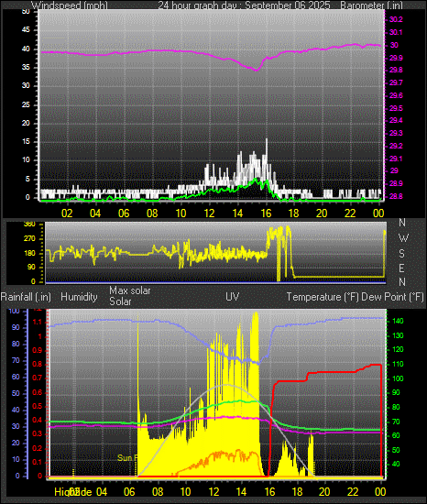427x504 pixels.
Task: Click the Dew Point (°F) legend label
Action: (x=392, y=297)
